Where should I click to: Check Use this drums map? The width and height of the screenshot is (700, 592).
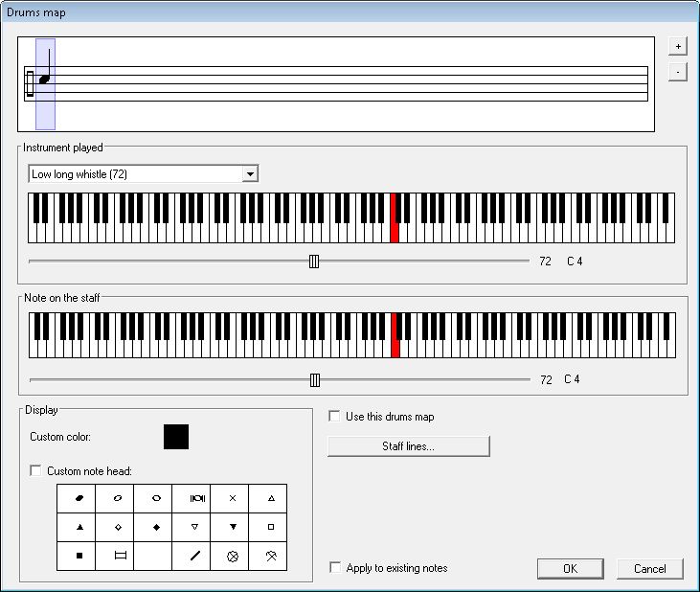(334, 417)
